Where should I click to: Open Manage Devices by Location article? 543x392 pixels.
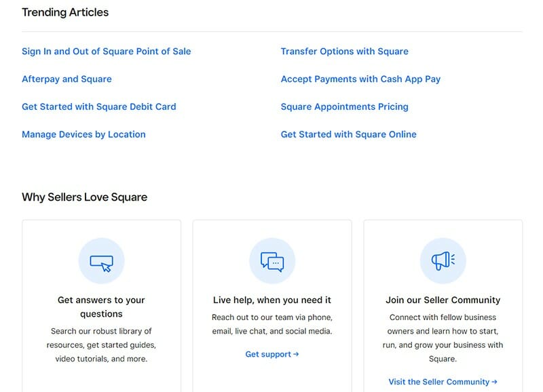point(83,134)
